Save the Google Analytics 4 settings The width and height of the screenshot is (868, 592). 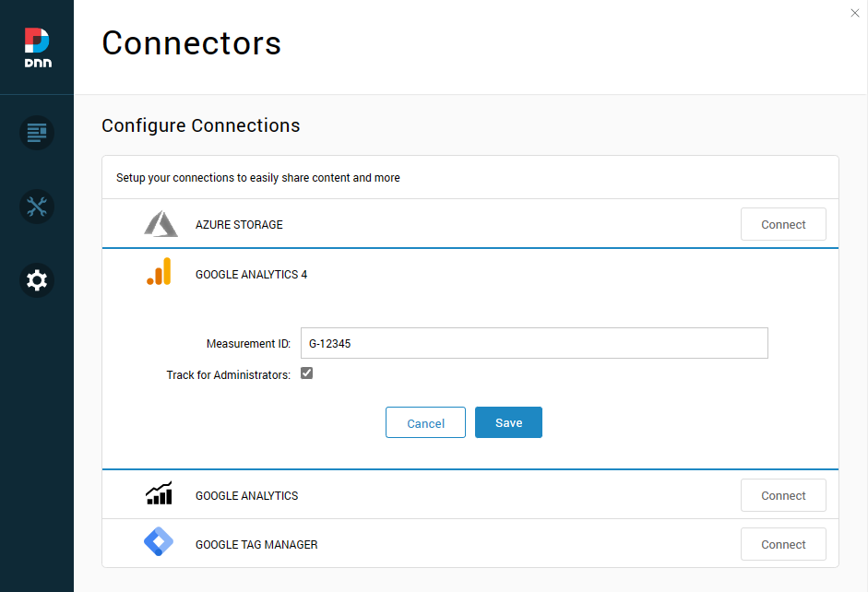508,422
